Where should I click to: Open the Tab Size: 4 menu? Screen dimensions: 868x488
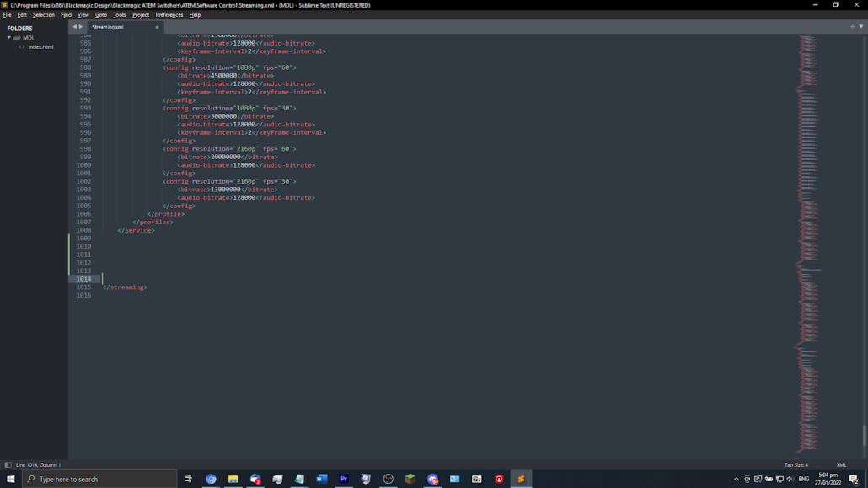(796, 464)
